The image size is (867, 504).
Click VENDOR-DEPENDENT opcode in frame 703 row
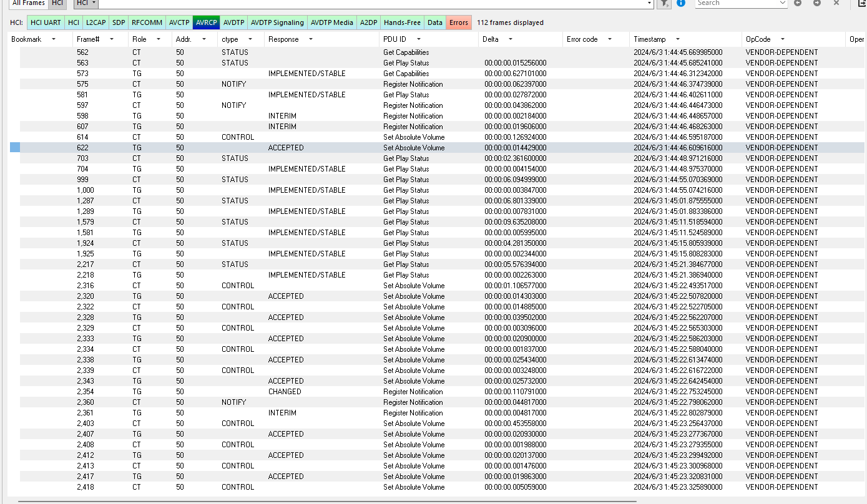tap(781, 158)
